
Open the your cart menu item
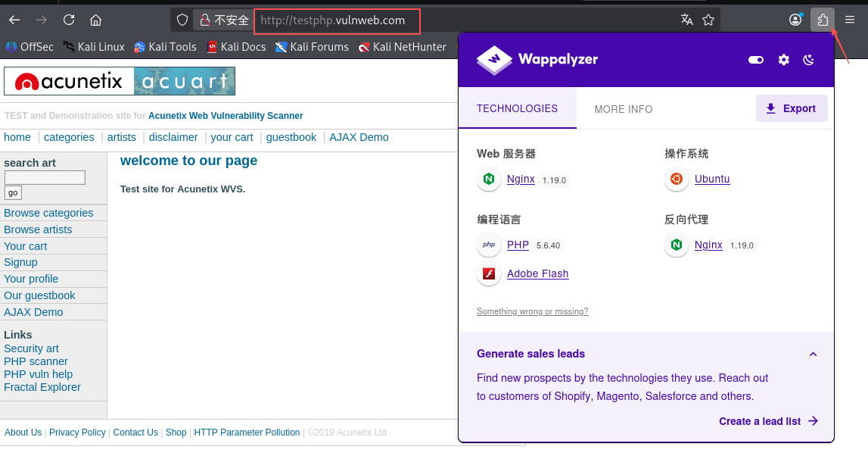click(232, 137)
